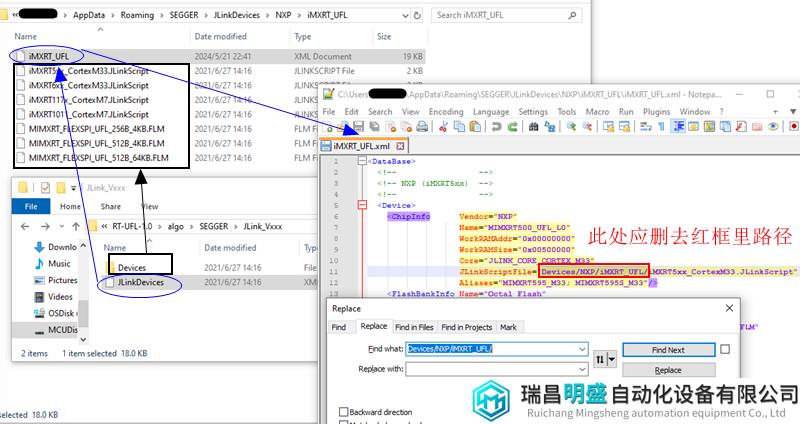This screenshot has height=424, width=800.
Task: Click the Paste clipboard icon
Action: coord(475,126)
